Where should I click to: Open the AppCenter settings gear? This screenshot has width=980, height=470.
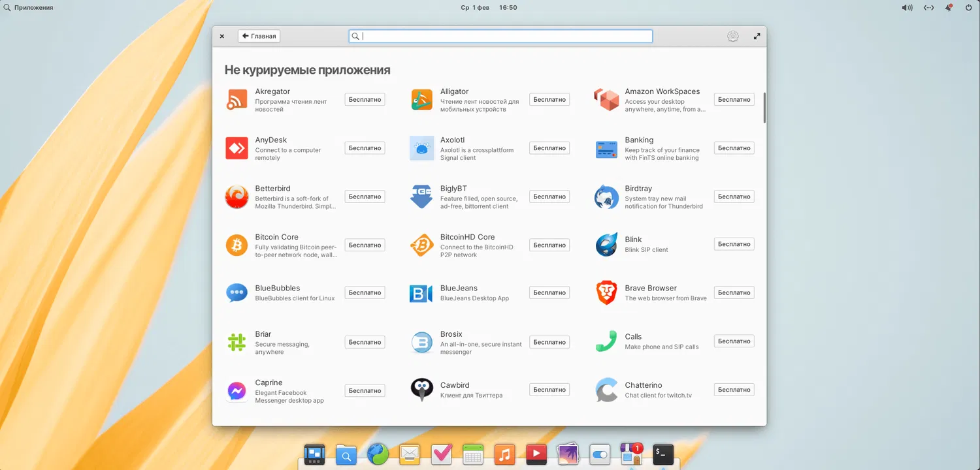733,37
